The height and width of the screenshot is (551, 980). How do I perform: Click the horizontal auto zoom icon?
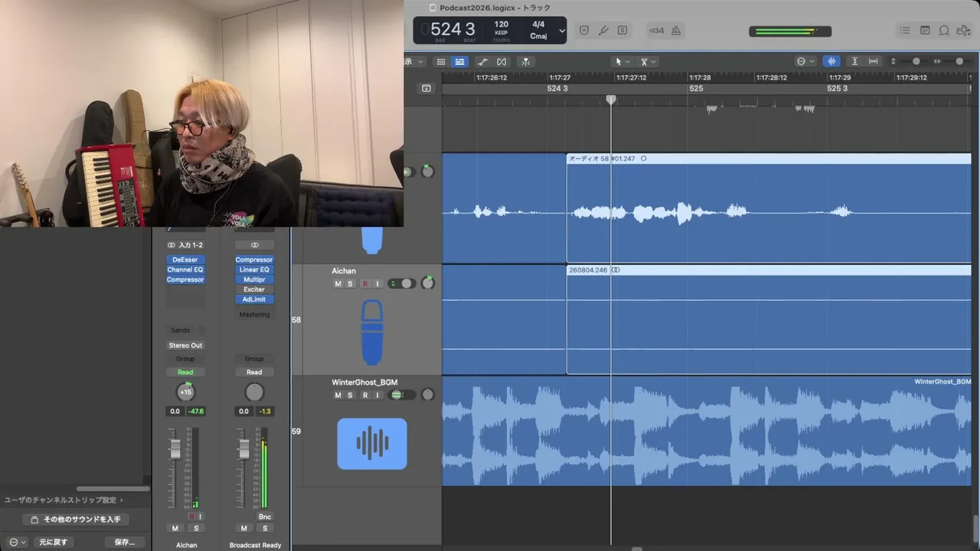[x=872, y=61]
